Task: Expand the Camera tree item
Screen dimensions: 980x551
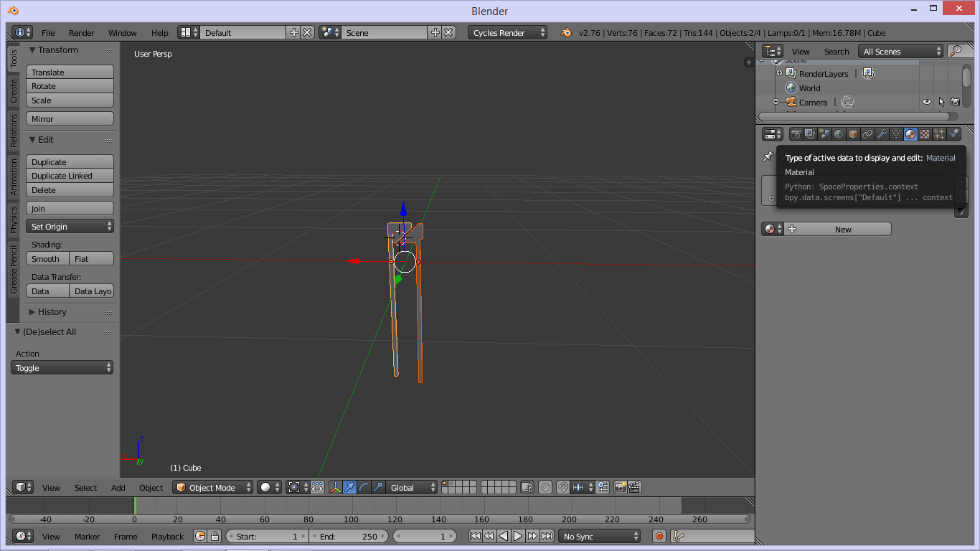Action: pyautogui.click(x=776, y=102)
